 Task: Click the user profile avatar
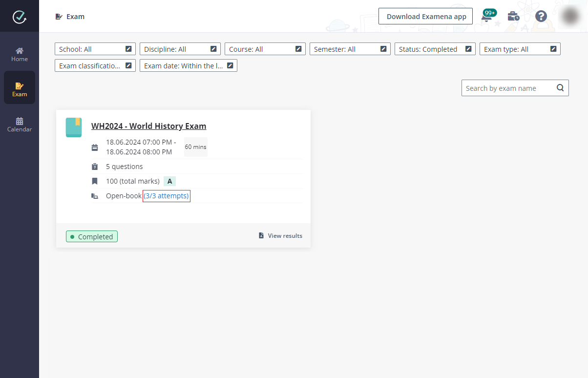[x=570, y=17]
